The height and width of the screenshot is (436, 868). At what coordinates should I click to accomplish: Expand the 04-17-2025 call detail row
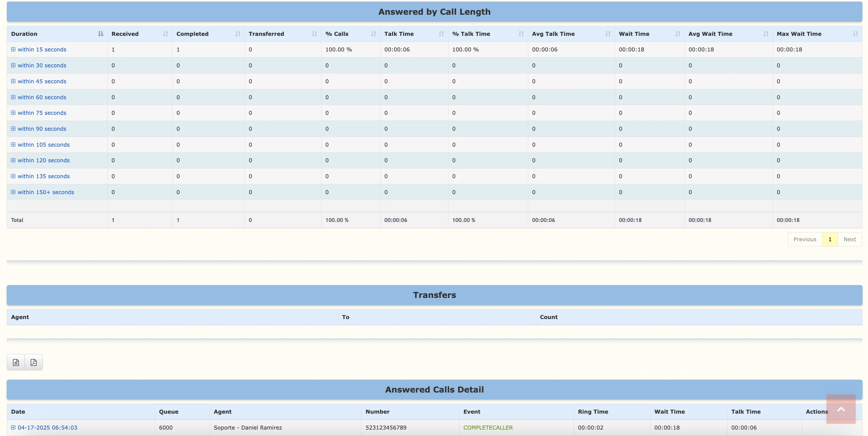[x=13, y=427]
